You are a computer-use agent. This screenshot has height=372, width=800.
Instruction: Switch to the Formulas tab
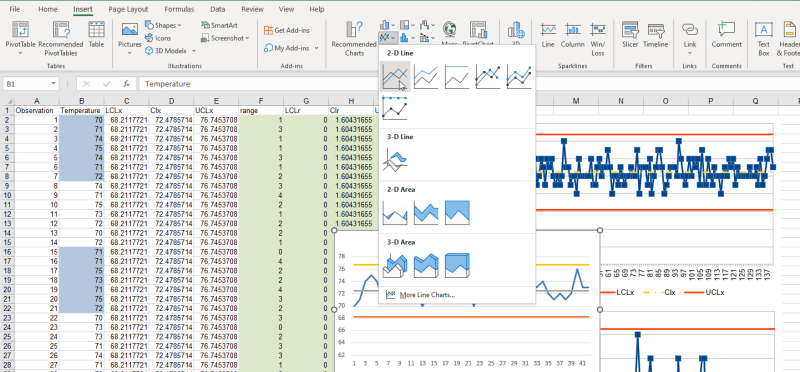pyautogui.click(x=179, y=9)
